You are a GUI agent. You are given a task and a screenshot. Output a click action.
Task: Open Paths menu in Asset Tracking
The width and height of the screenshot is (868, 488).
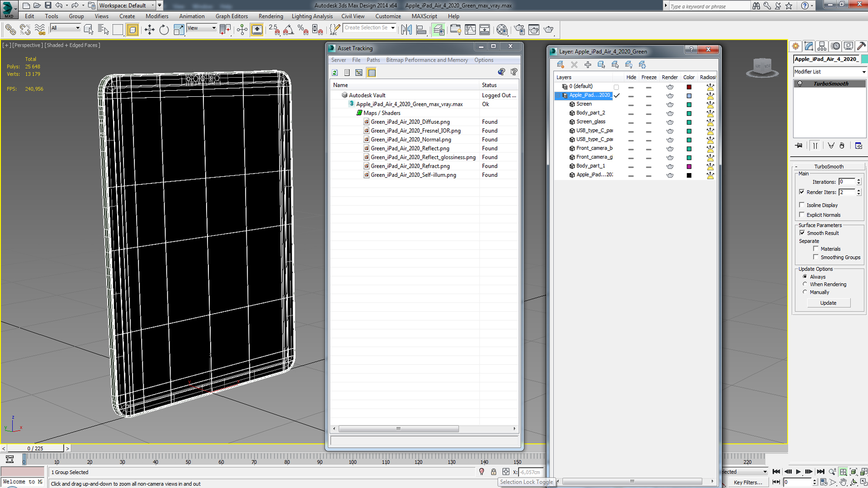click(x=373, y=60)
